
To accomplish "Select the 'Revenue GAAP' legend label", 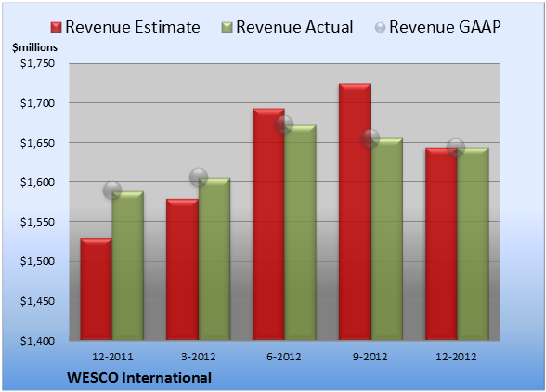I will [446, 27].
